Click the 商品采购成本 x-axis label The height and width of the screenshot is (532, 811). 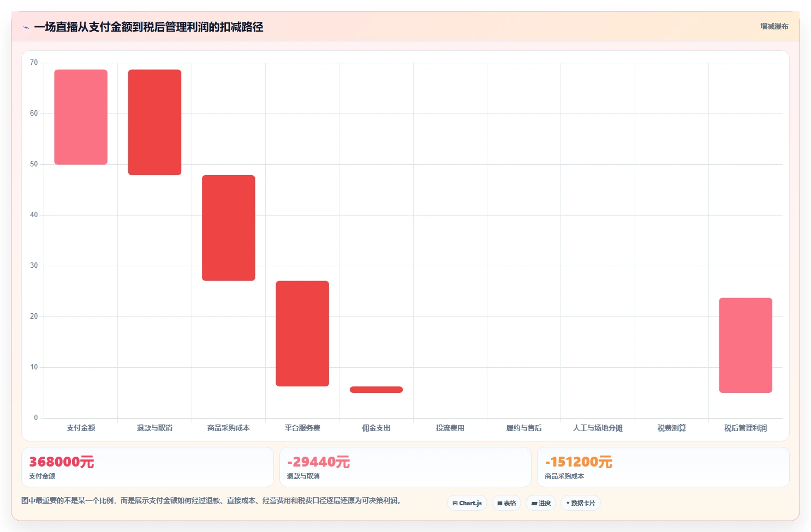pyautogui.click(x=229, y=428)
